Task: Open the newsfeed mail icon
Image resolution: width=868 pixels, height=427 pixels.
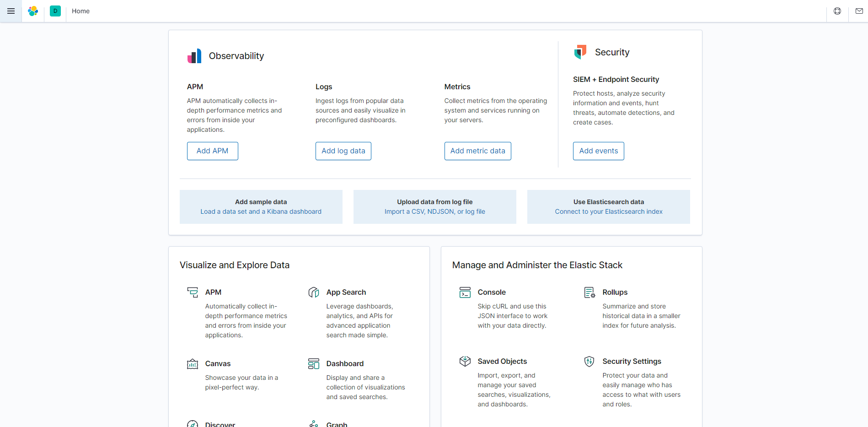Action: (x=859, y=11)
